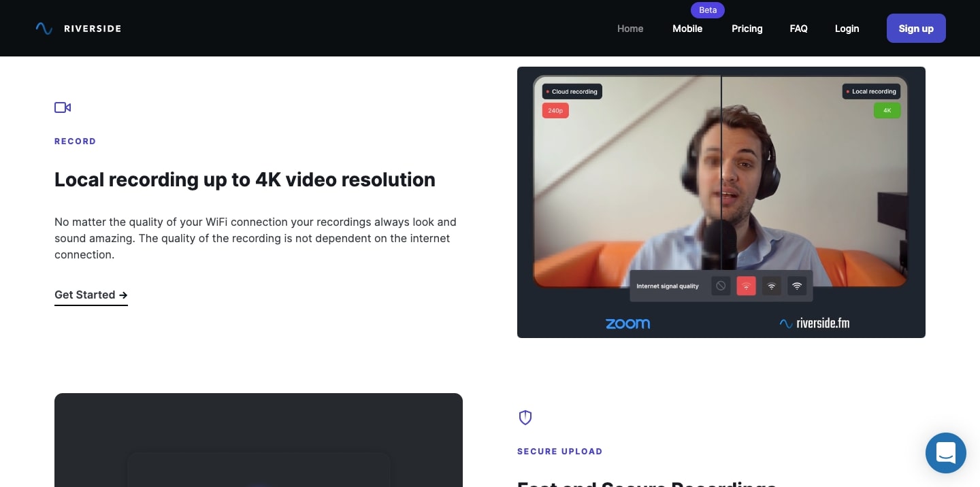Follow the Get Started link

[x=91, y=295]
